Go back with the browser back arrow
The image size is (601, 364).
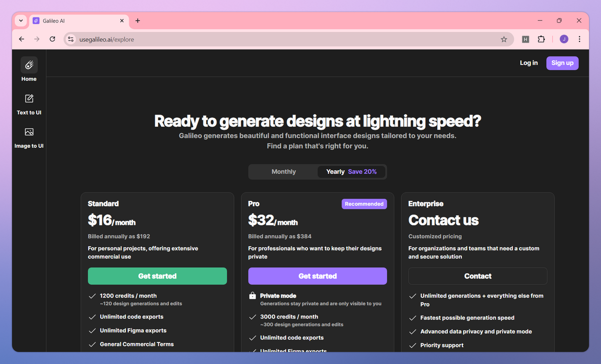point(22,39)
